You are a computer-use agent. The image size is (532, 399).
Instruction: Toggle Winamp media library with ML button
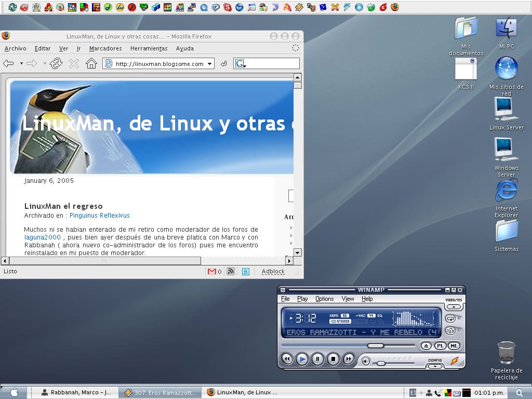click(x=454, y=345)
